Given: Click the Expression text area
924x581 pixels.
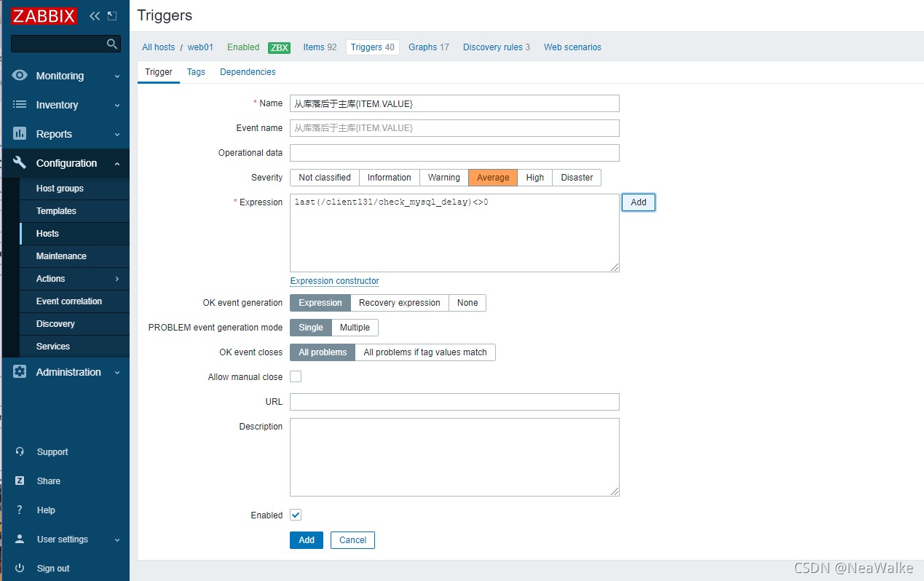Looking at the screenshot, I should click(454, 233).
